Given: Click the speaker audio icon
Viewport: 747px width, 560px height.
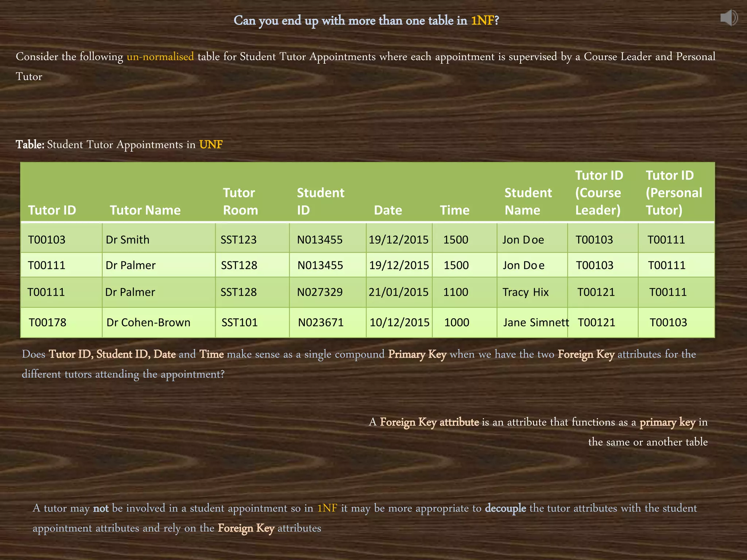Looking at the screenshot, I should click(x=728, y=18).
